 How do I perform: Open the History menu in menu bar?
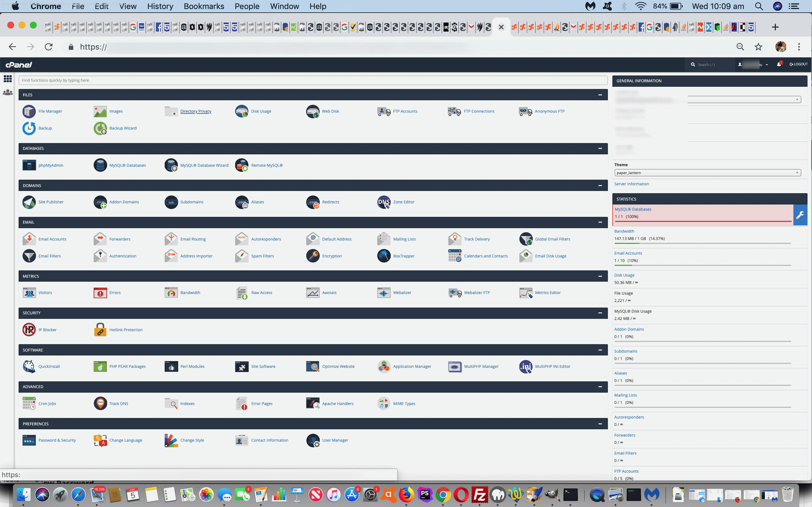(x=160, y=6)
